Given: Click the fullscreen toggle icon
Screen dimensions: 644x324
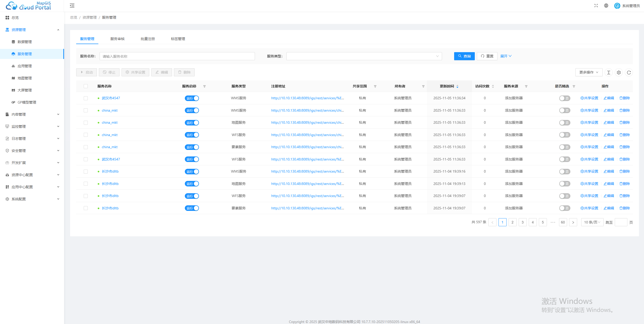Looking at the screenshot, I should [596, 6].
